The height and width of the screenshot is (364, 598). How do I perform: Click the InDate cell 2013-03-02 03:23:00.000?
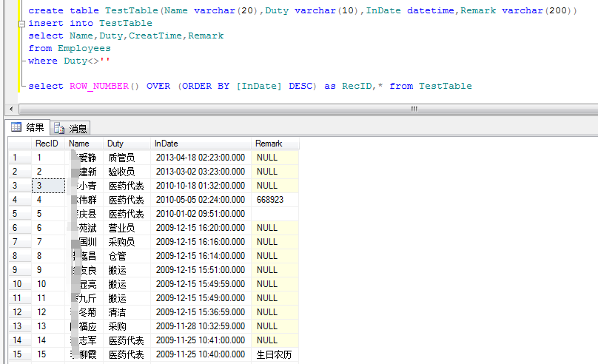coord(201,172)
